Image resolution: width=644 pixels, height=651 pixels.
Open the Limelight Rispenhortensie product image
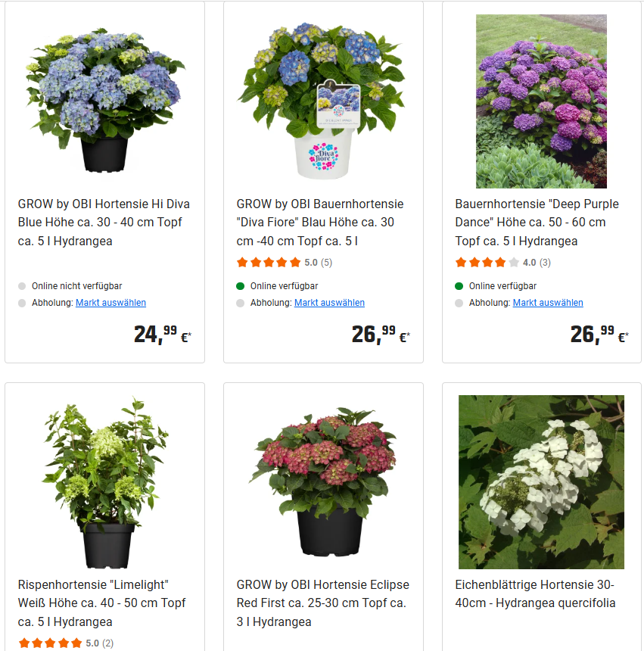point(104,482)
